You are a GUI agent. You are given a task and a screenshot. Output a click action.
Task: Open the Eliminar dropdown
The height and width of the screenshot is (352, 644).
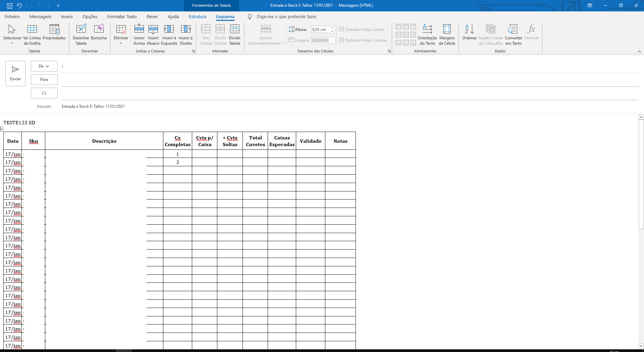click(x=121, y=35)
